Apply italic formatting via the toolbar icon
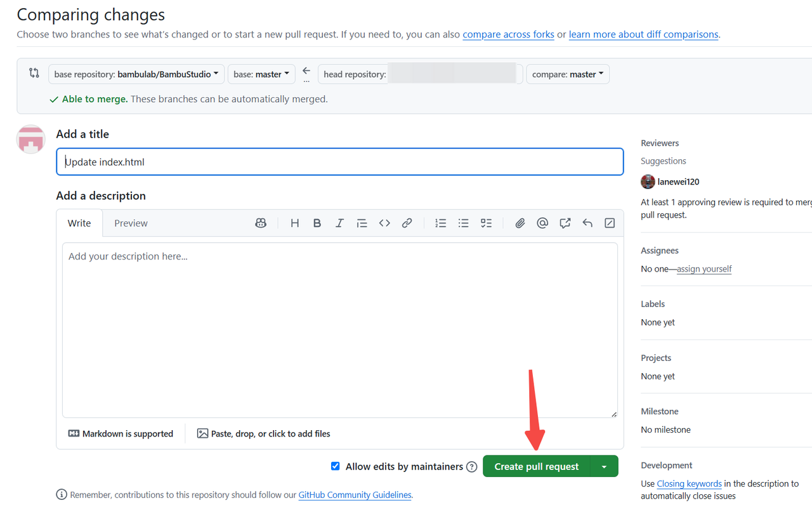Viewport: 812px width, 505px height. [339, 223]
